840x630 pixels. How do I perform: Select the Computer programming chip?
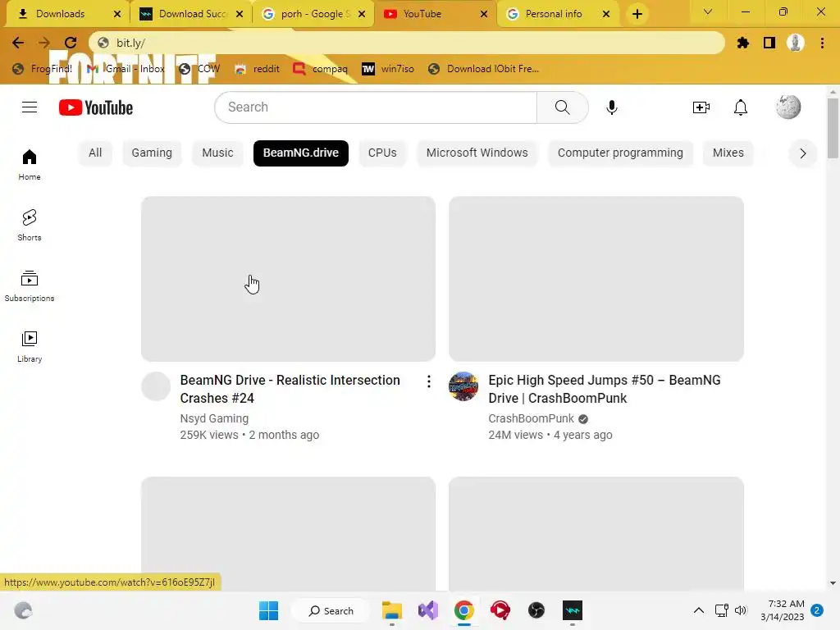[x=620, y=153]
